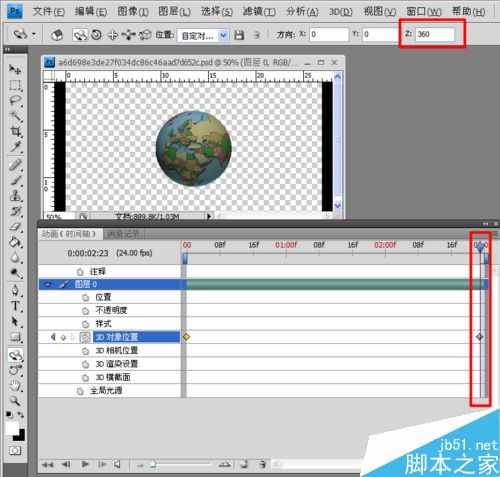Image resolution: width=500 pixels, height=477 pixels.
Task: Select the Healing Brush tool
Action: coord(15,165)
